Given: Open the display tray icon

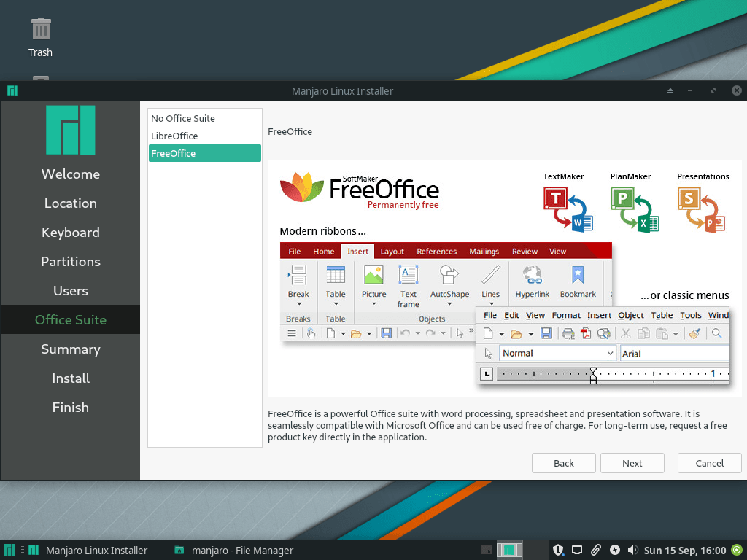Looking at the screenshot, I should tap(577, 550).
